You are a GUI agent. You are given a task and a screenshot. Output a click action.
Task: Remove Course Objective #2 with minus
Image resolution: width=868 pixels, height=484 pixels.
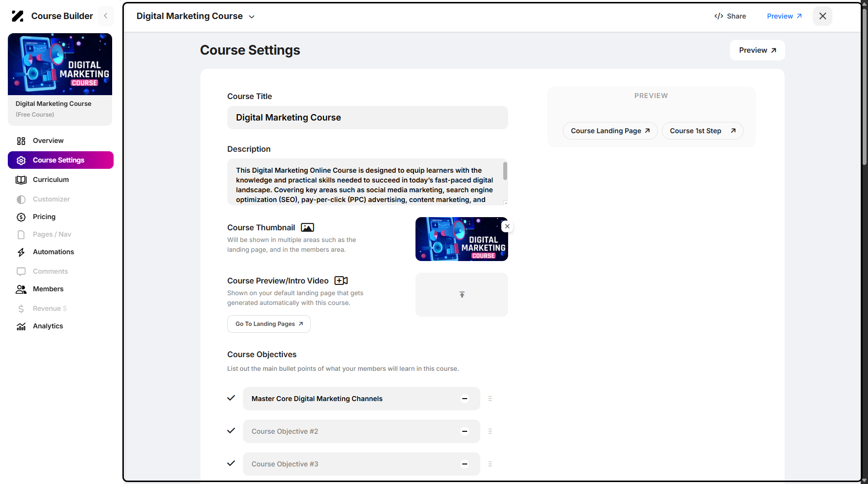point(465,431)
